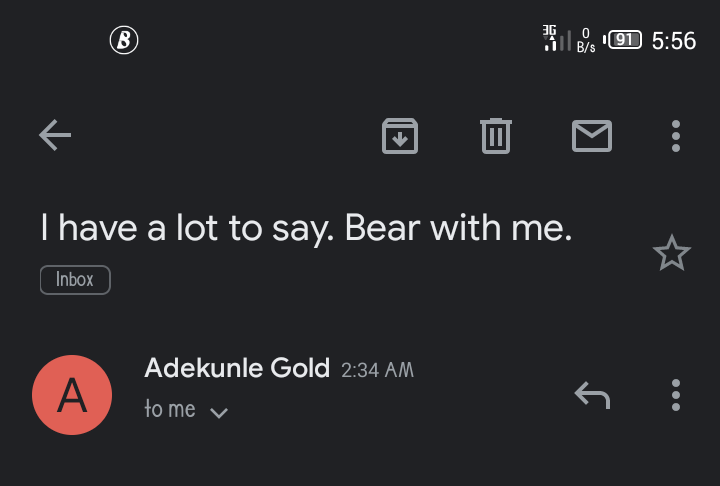This screenshot has width=720, height=486.
Task: Tap the Inbox label chip
Action: click(x=75, y=280)
